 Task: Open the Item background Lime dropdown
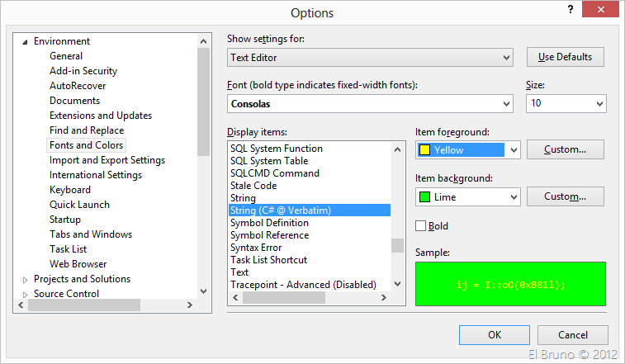pyautogui.click(x=514, y=197)
